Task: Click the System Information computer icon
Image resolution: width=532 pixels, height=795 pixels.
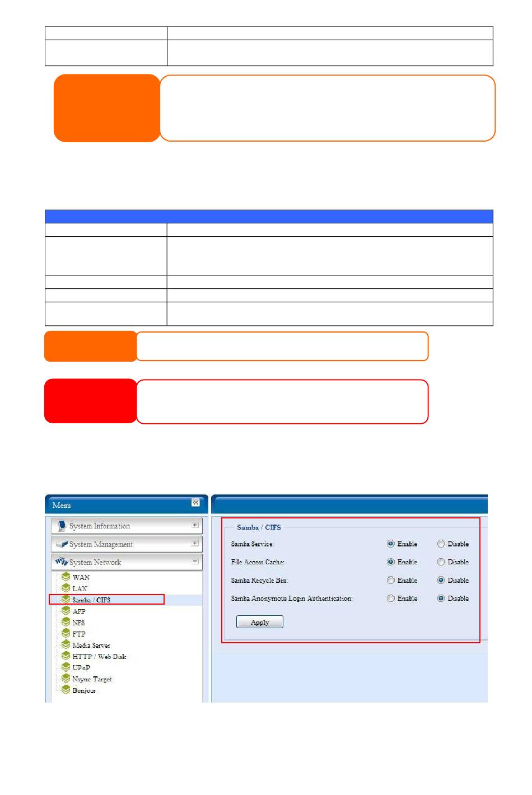Action: click(x=62, y=526)
